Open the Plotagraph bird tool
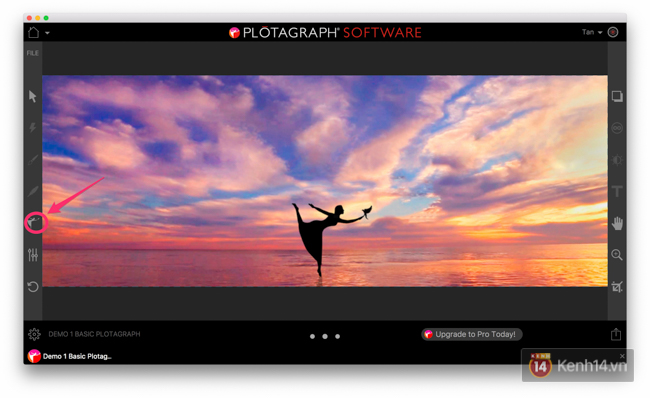Image resolution: width=650 pixels, height=398 pixels. pyautogui.click(x=34, y=223)
